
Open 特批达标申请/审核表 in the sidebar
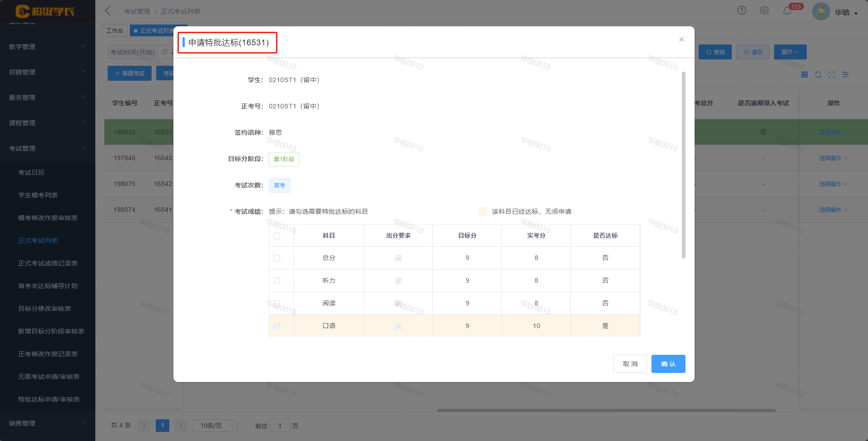click(x=49, y=399)
